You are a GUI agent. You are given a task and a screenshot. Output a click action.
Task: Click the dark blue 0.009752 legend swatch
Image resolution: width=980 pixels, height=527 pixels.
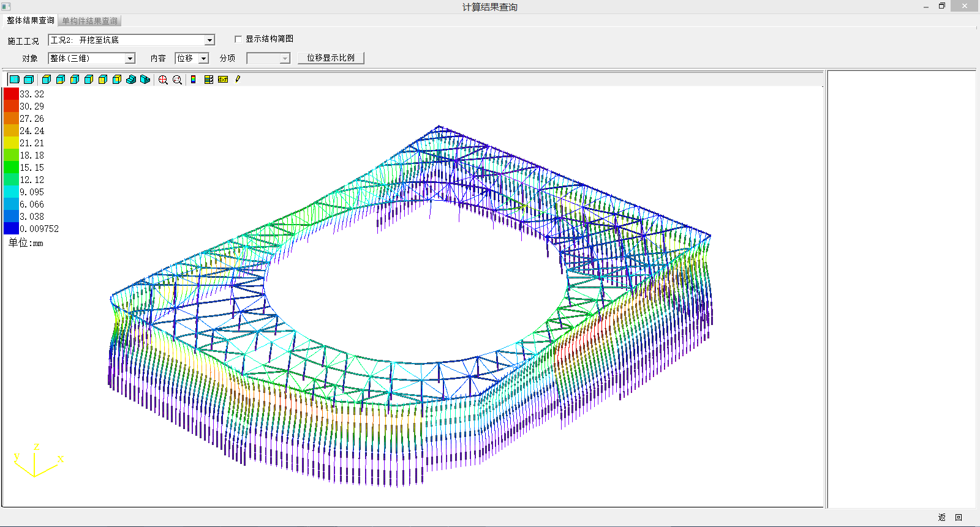11,228
